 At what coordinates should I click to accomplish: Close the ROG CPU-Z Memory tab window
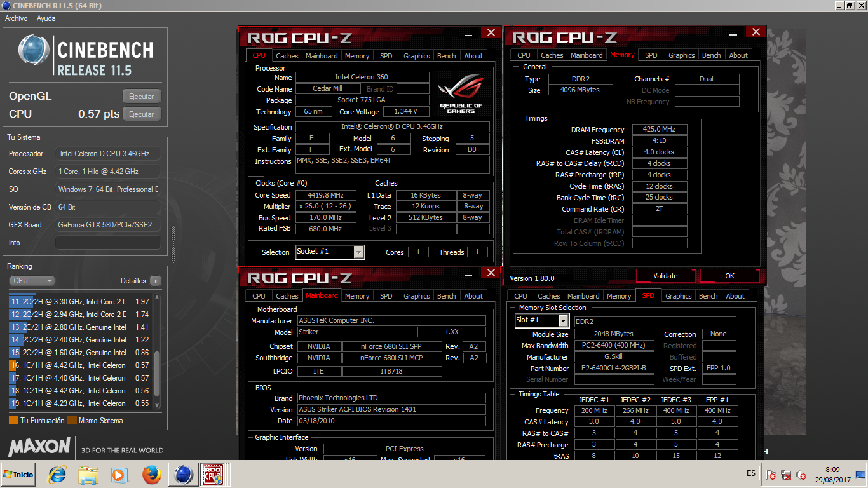[x=756, y=32]
